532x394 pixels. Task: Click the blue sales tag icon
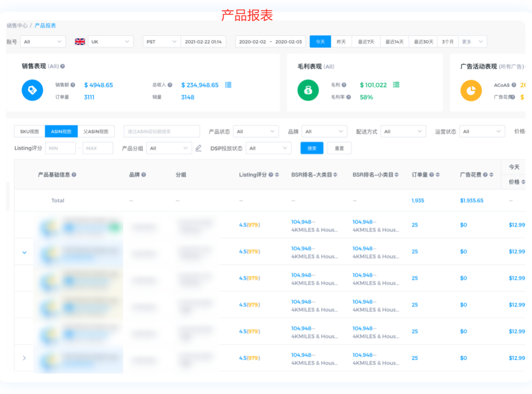click(32, 90)
